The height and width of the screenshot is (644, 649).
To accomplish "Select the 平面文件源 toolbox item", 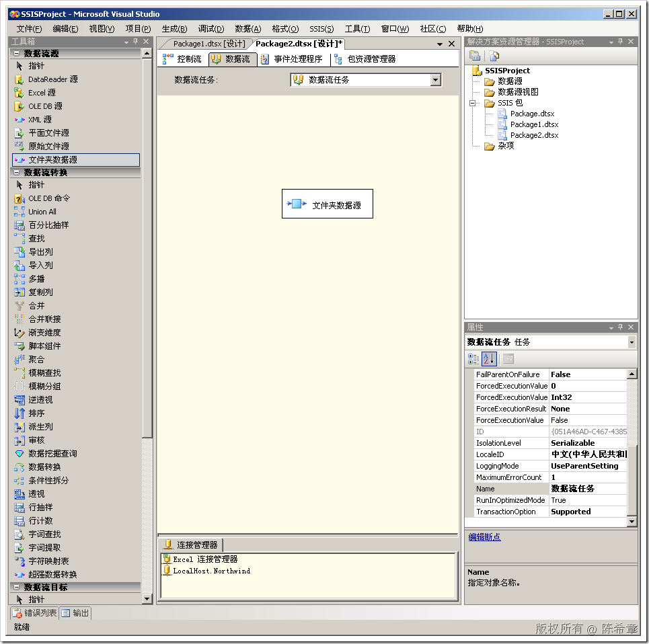I will click(x=48, y=133).
